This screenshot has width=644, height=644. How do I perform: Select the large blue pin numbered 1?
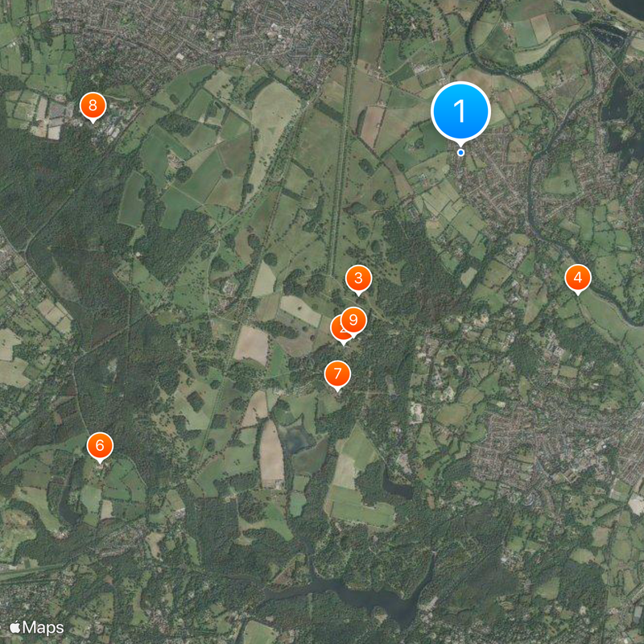tap(460, 111)
